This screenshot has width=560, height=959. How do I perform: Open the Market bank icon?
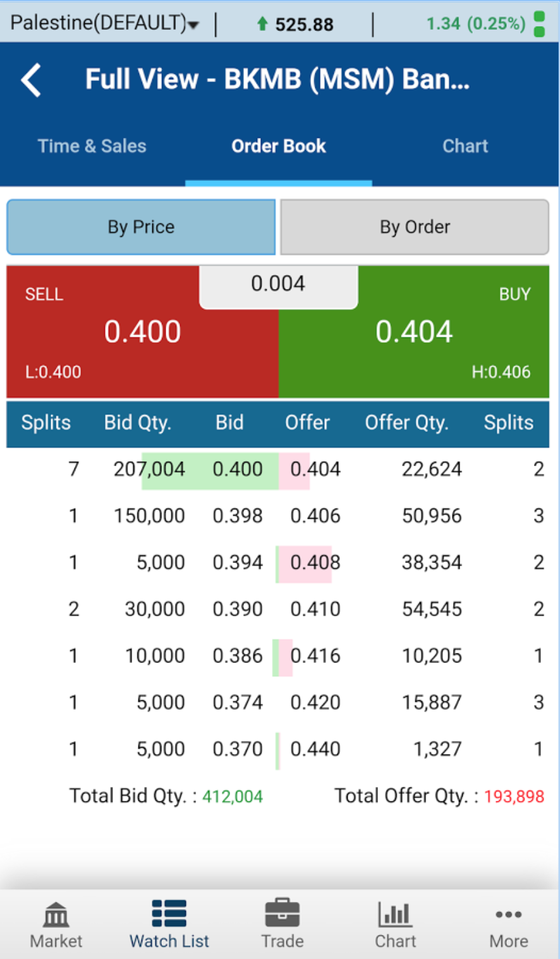[56, 915]
